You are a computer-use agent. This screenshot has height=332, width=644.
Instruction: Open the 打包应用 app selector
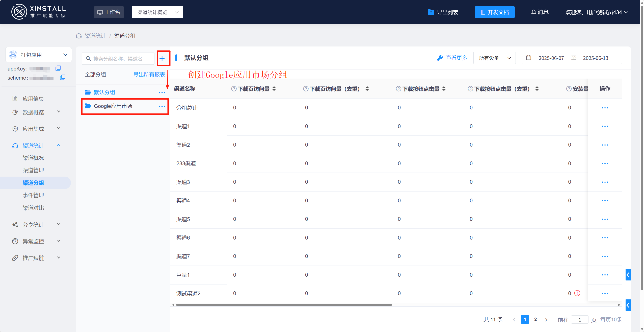(39, 55)
